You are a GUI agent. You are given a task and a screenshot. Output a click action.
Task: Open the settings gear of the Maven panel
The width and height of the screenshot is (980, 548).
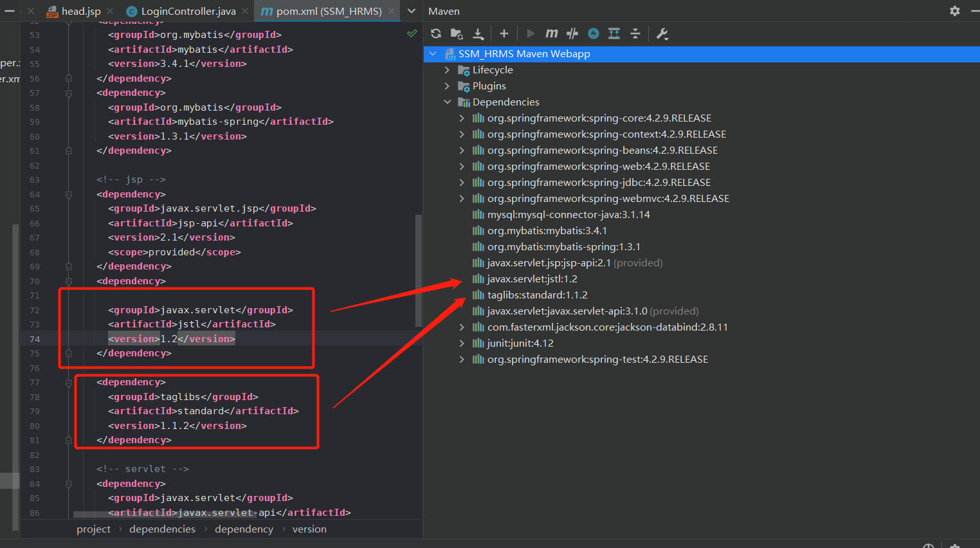tap(954, 11)
